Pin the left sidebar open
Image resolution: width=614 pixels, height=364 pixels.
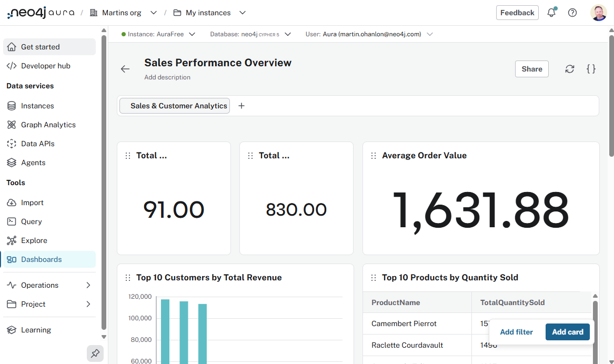[x=95, y=353]
